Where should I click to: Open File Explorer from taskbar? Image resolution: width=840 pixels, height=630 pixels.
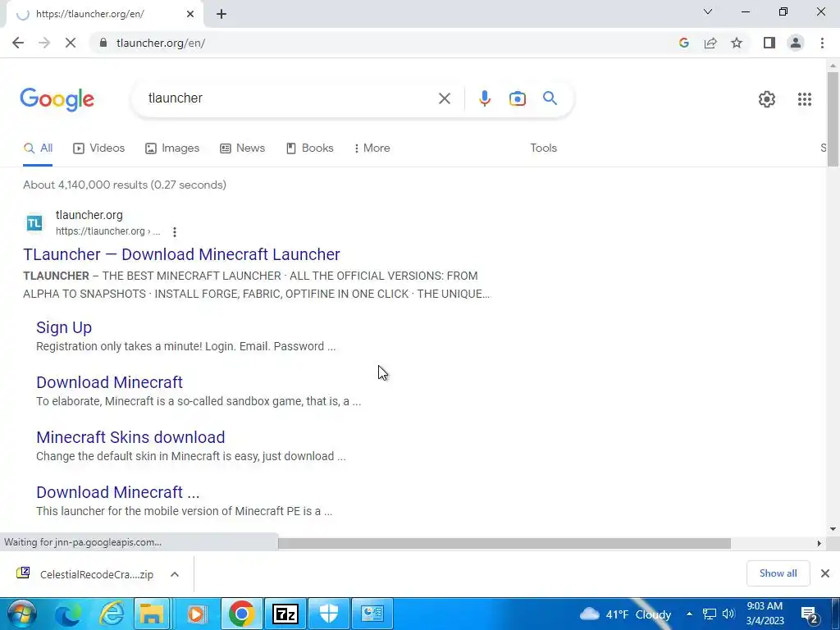point(152,614)
